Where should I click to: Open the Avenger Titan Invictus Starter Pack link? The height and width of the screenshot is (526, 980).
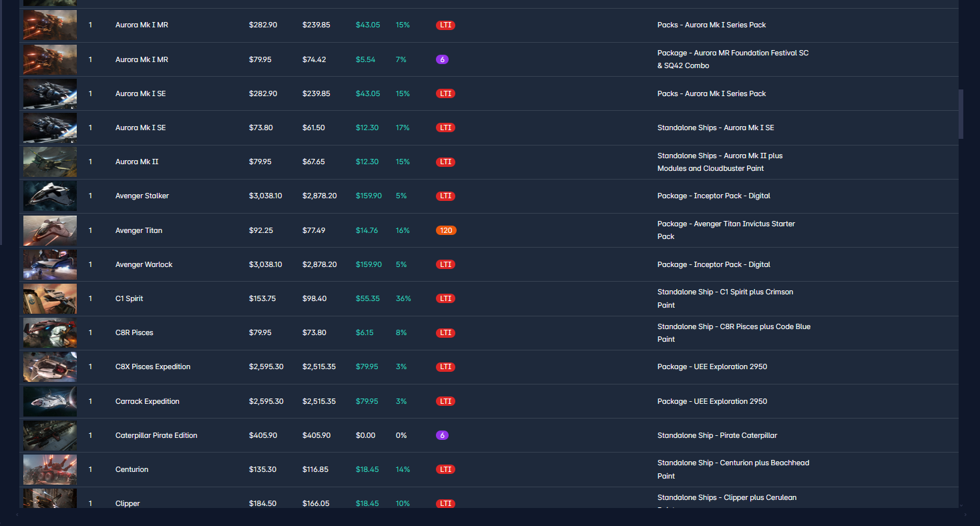(x=726, y=230)
